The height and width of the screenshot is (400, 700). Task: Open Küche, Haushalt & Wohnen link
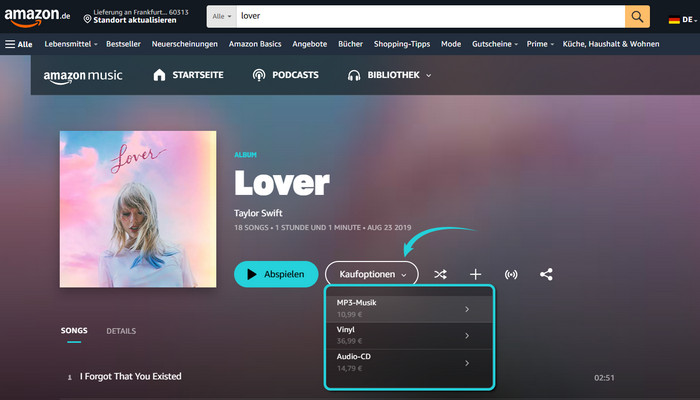point(611,44)
